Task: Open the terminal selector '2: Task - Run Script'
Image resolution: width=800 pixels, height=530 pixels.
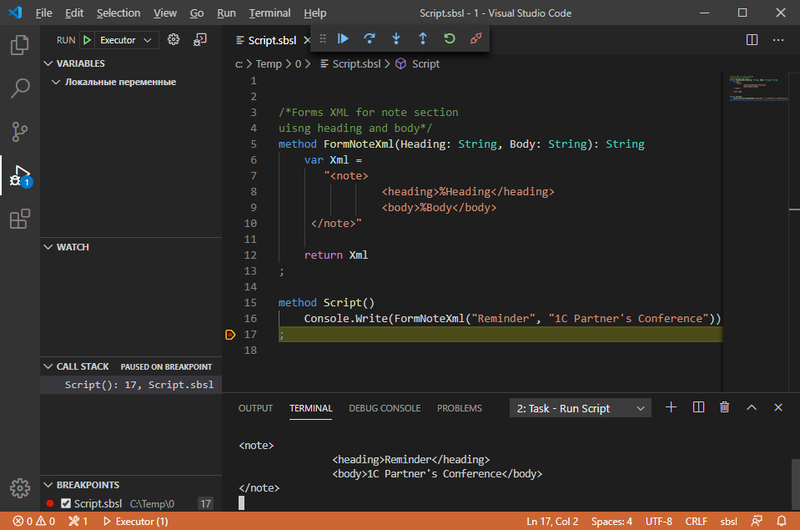Action: click(x=580, y=408)
